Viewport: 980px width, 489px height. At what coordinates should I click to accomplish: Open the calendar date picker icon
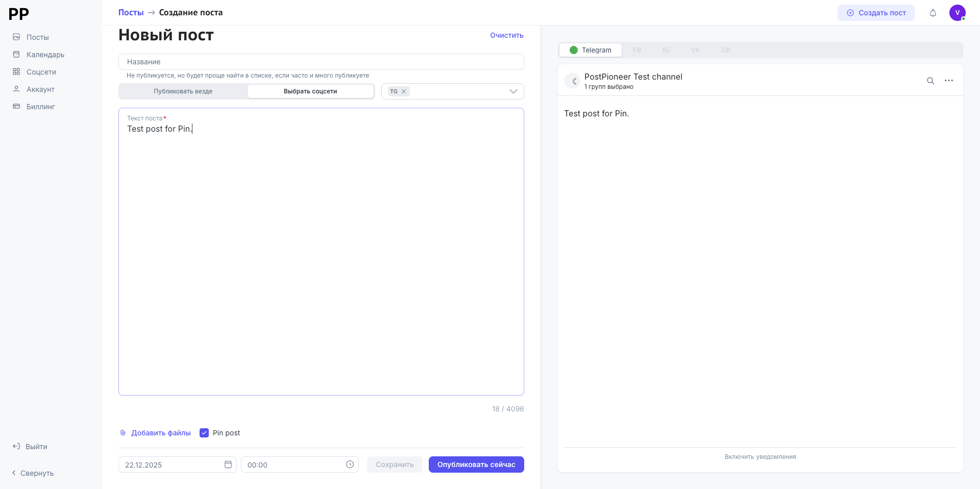click(x=228, y=464)
